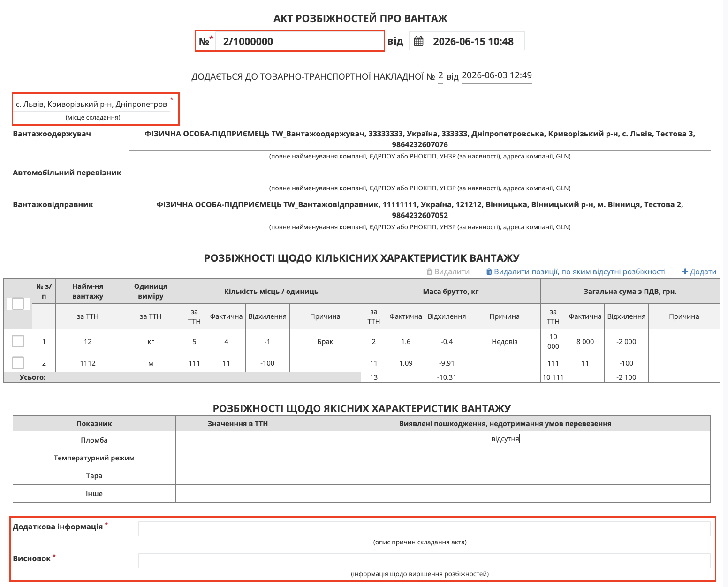Click the Недовіз reason cell in row 1

(x=504, y=342)
